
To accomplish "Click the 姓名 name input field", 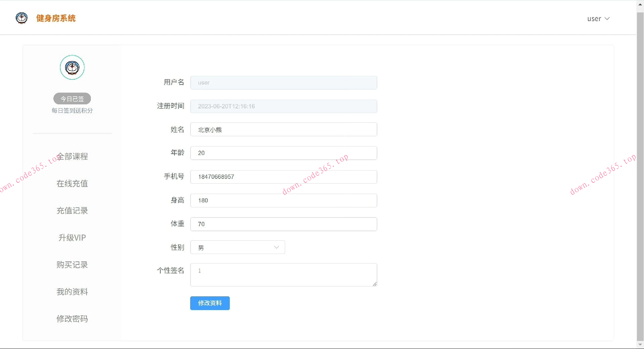I will [283, 129].
